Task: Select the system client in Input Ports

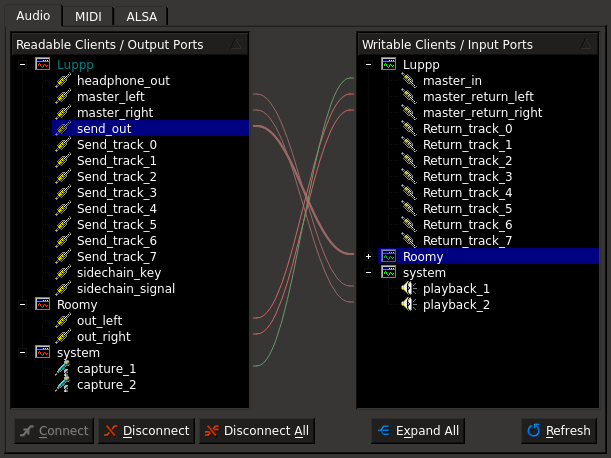Action: pos(424,272)
